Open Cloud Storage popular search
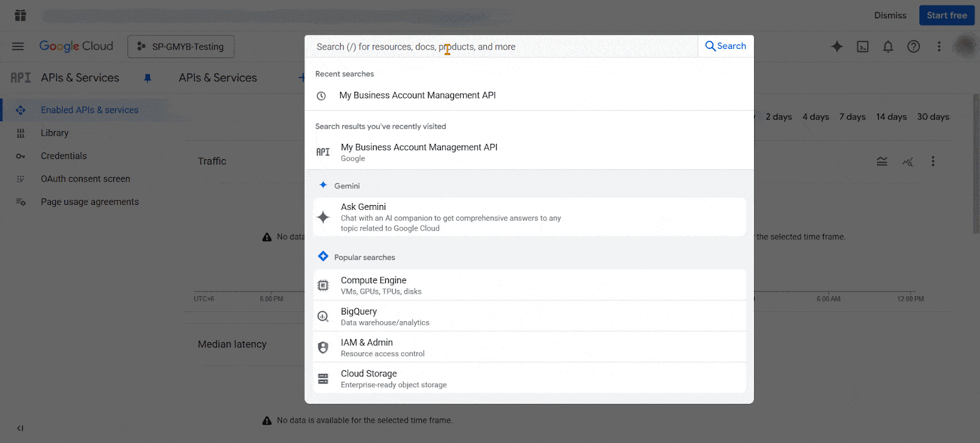Viewport: 980px width, 443px height. click(x=529, y=379)
